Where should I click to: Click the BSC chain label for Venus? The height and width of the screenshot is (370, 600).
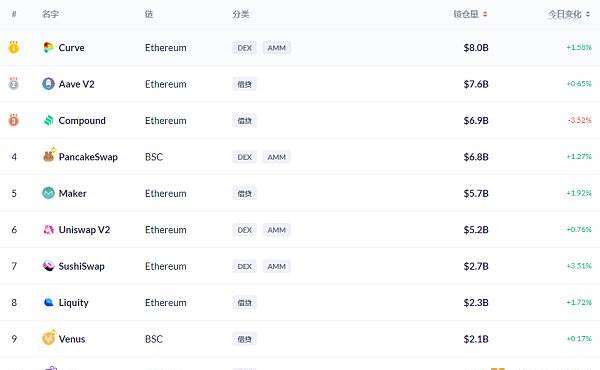click(154, 339)
